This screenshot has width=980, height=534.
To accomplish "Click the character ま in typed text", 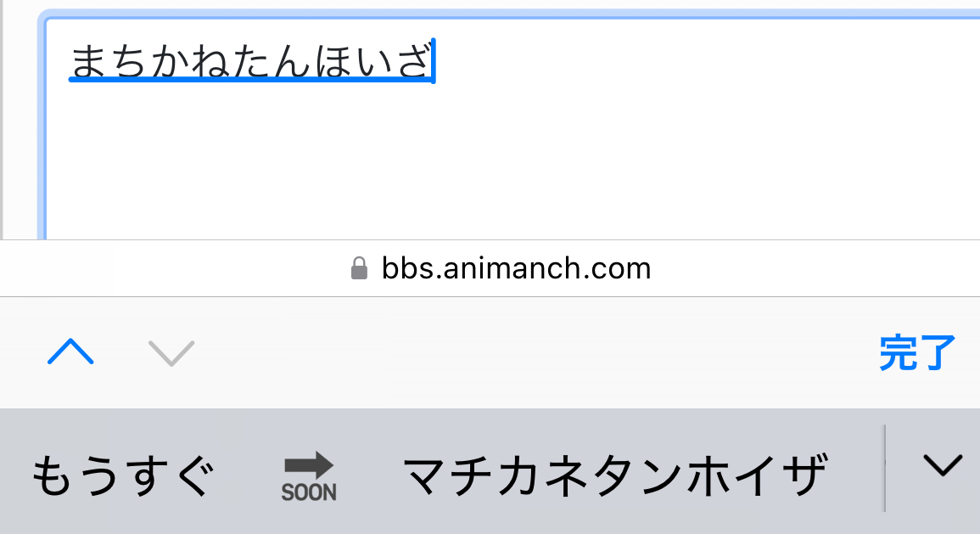I will [x=89, y=62].
